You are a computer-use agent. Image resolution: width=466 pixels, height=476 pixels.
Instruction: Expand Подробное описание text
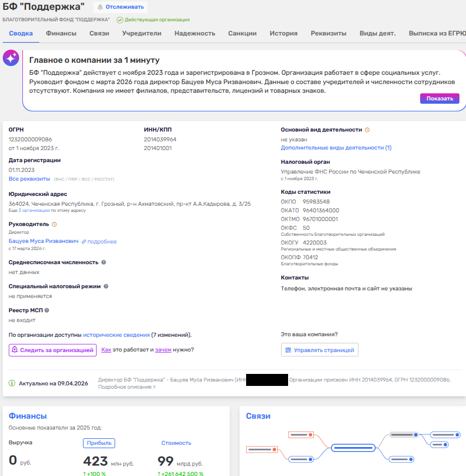click(127, 387)
